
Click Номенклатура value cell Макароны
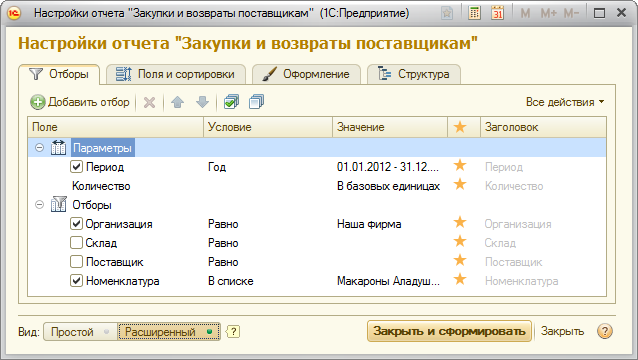(x=389, y=281)
